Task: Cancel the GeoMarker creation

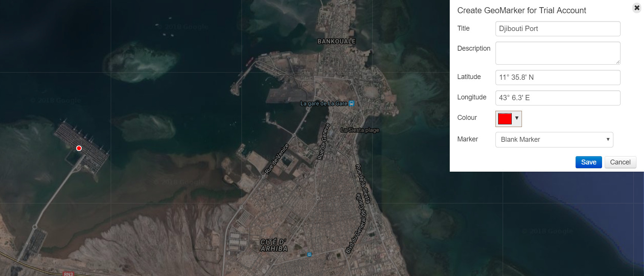Action: pyautogui.click(x=620, y=162)
